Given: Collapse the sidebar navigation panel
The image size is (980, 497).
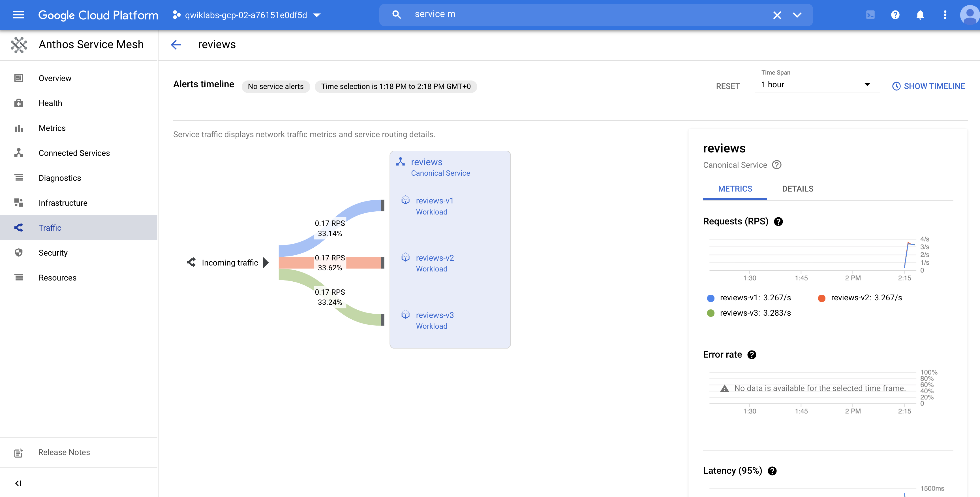Looking at the screenshot, I should coord(18,483).
